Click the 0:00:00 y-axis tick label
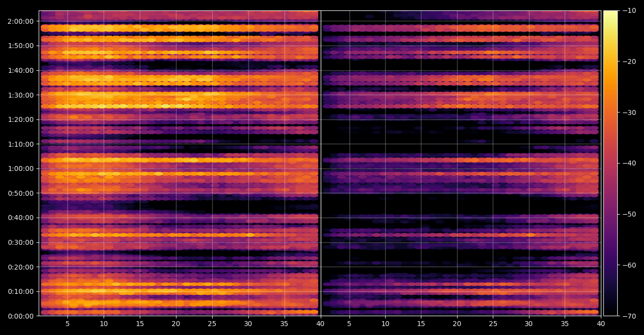Screen dimensions: 644x335 point(21,316)
